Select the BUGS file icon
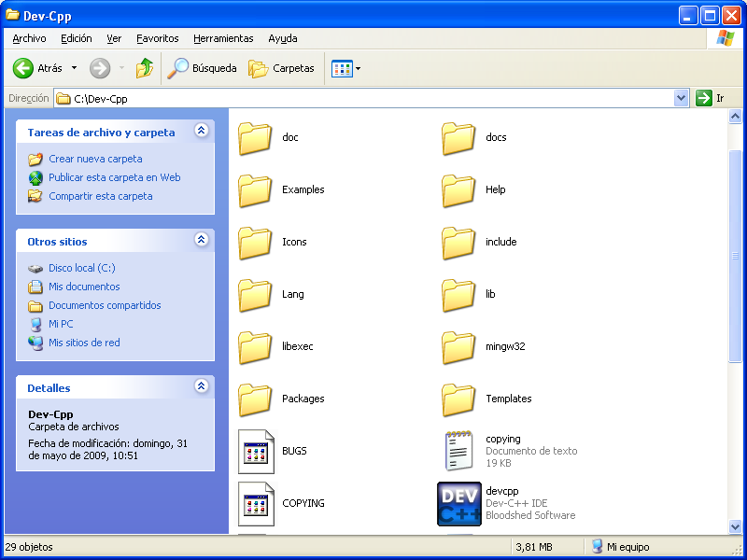Screen dimensions: 747x560 256,452
